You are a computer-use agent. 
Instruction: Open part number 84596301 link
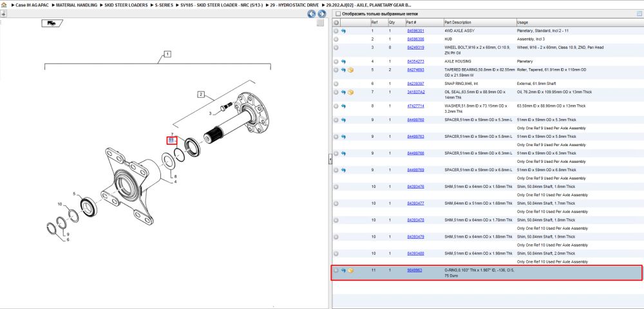(415, 31)
